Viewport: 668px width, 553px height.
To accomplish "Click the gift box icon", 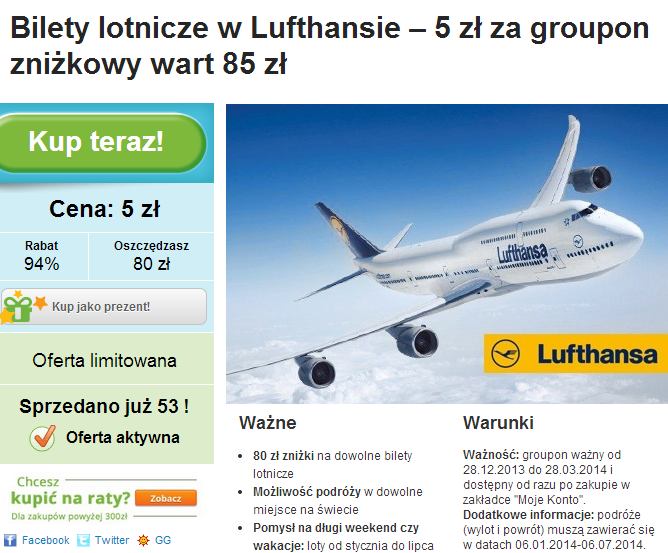I will (17, 308).
